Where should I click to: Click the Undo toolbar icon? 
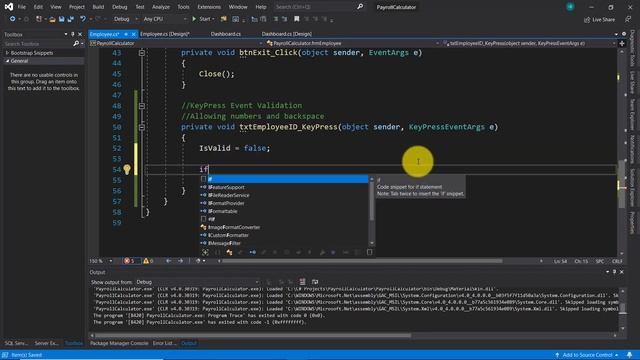[x=83, y=19]
